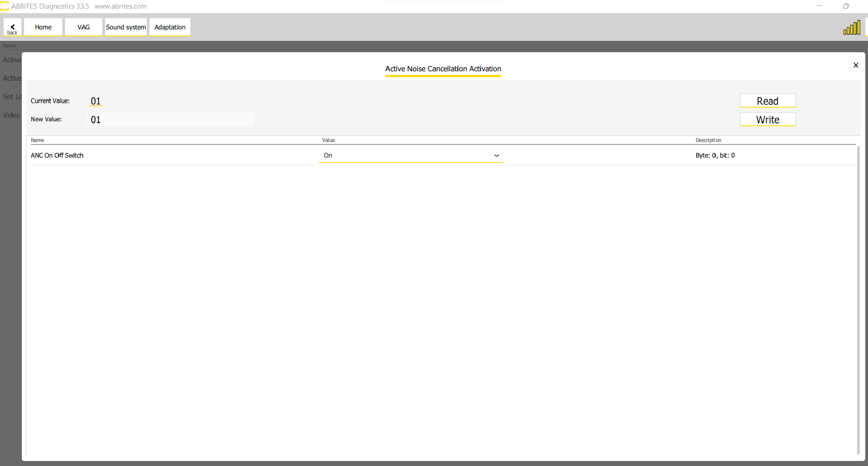This screenshot has width=868, height=466.
Task: Open the VAG breadcrumb
Action: click(x=84, y=27)
